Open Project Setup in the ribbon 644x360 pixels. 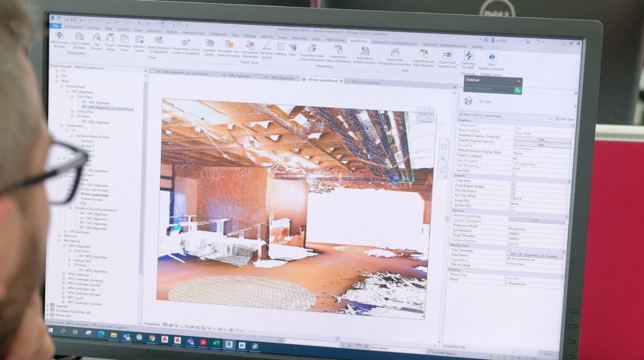[x=110, y=42]
